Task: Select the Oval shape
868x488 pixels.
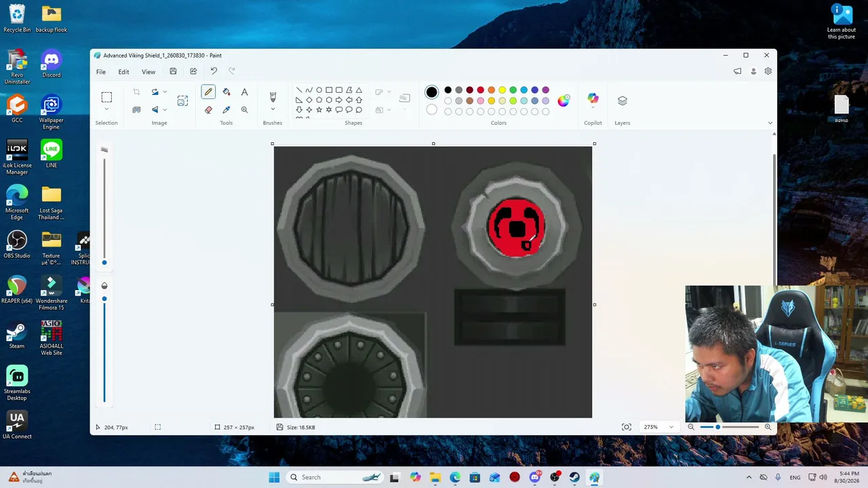Action: point(319,90)
